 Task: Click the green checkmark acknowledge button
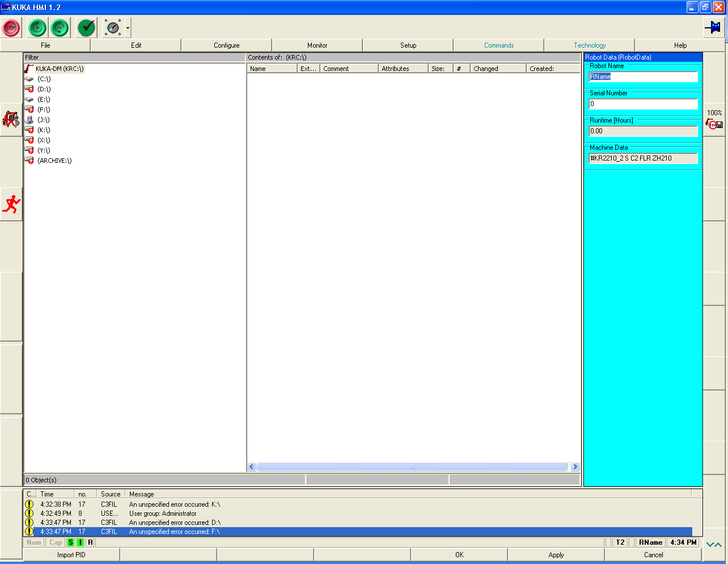(87, 27)
